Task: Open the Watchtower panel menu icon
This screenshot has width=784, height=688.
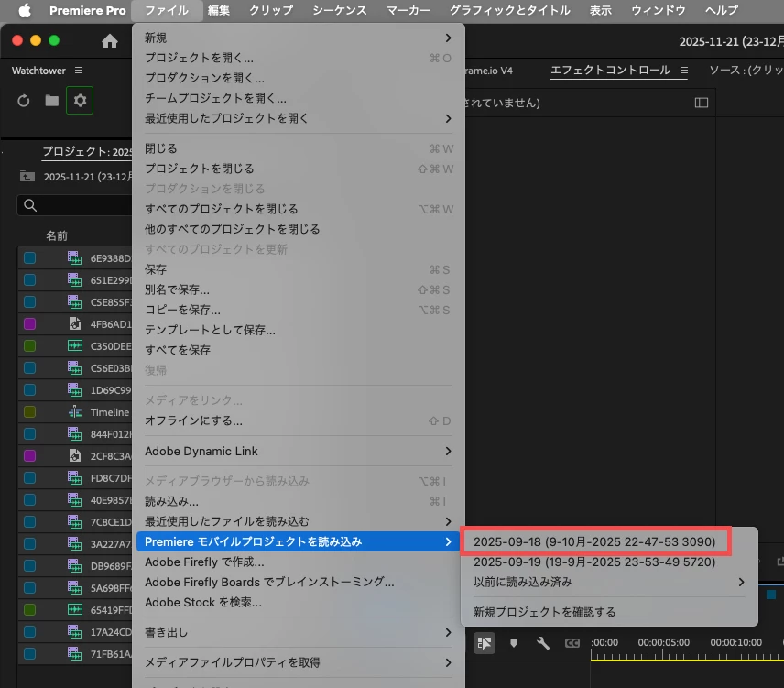Action: coord(79,71)
